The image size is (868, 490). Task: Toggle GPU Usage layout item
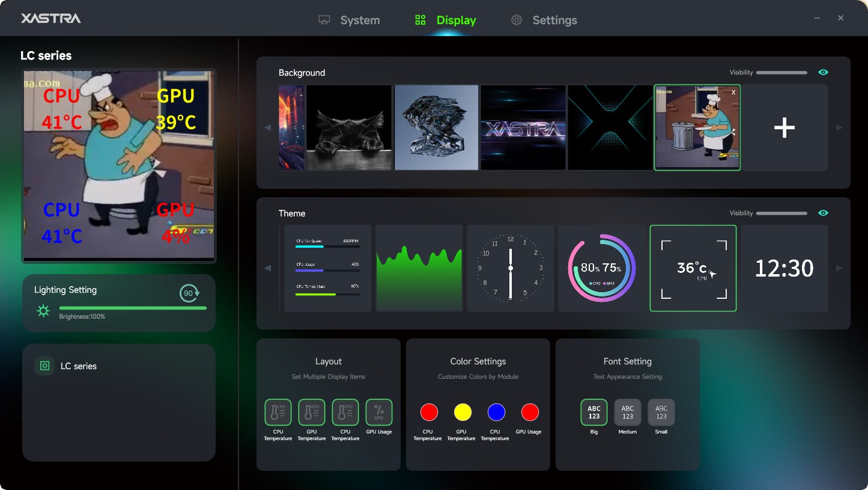pyautogui.click(x=379, y=412)
